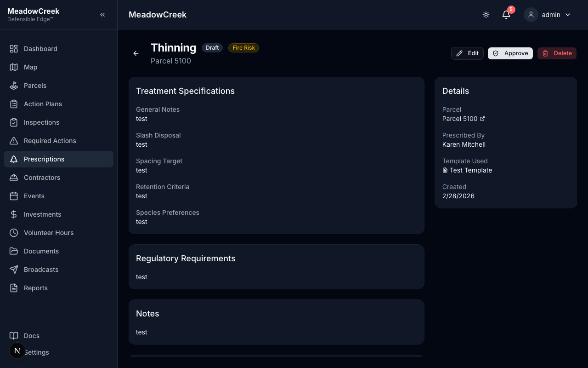The image size is (588, 368).
Task: Select the Parcels sidebar icon
Action: [x=14, y=86]
